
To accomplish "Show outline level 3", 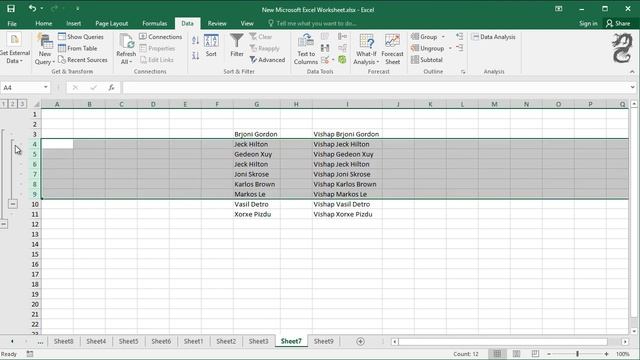I will (x=22, y=104).
